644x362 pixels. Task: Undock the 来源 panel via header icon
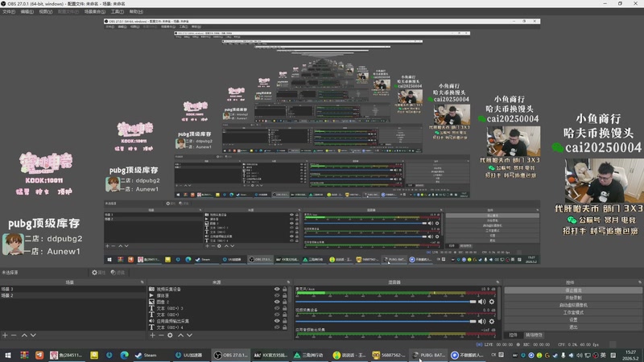coord(288,282)
